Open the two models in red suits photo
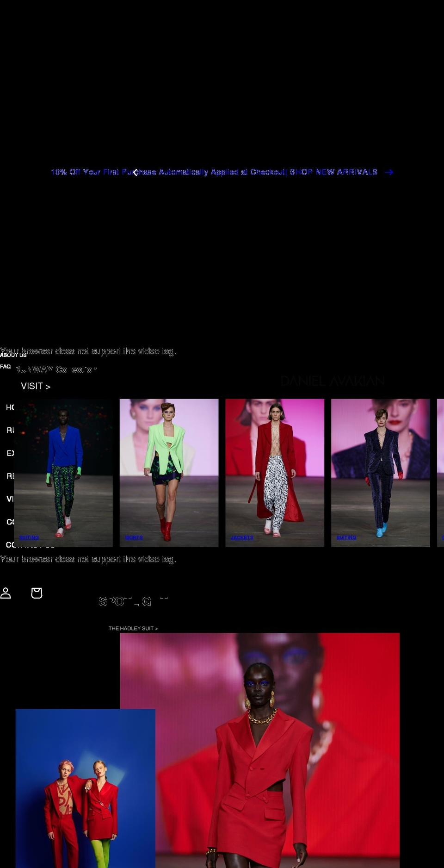Image resolution: width=444 pixels, height=868 pixels. pyautogui.click(x=86, y=788)
